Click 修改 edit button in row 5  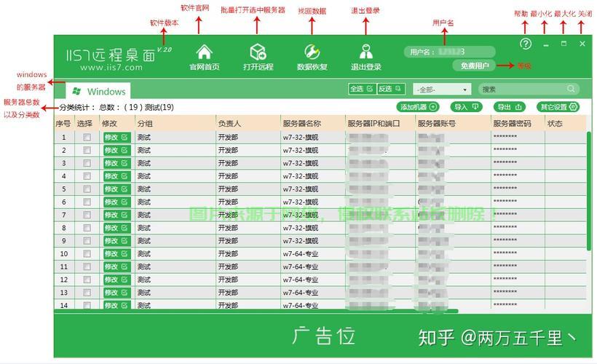click(x=116, y=189)
